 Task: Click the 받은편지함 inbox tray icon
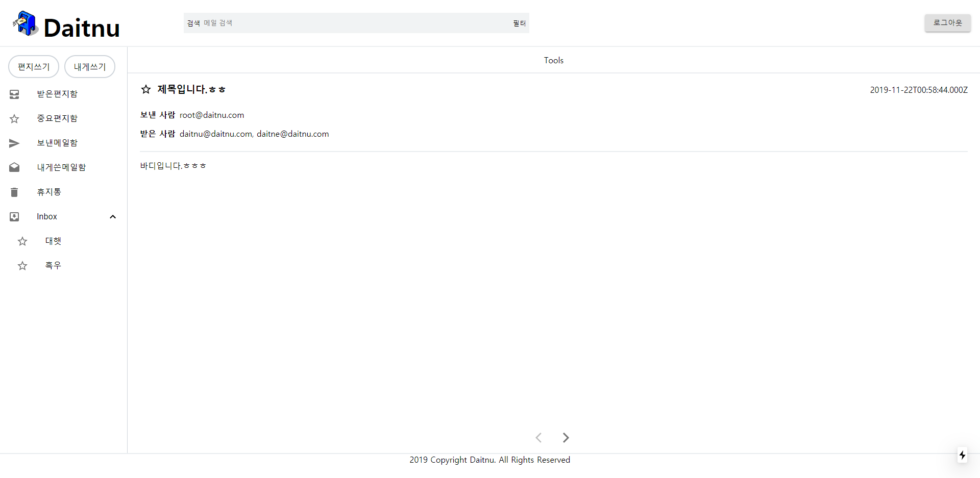(14, 94)
